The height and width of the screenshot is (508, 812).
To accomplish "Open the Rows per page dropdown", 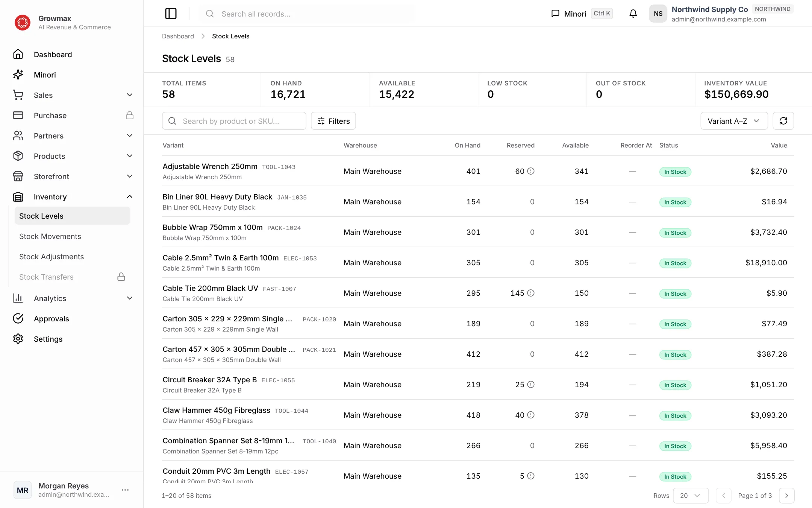I will [691, 496].
